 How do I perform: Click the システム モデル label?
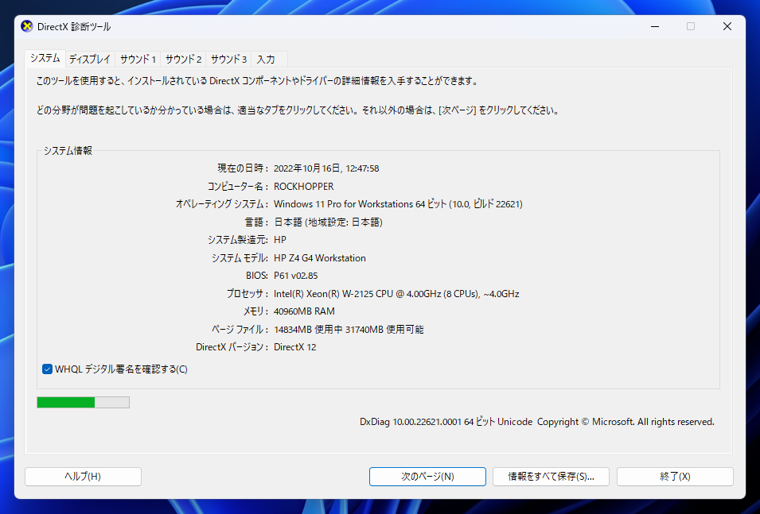pos(239,258)
